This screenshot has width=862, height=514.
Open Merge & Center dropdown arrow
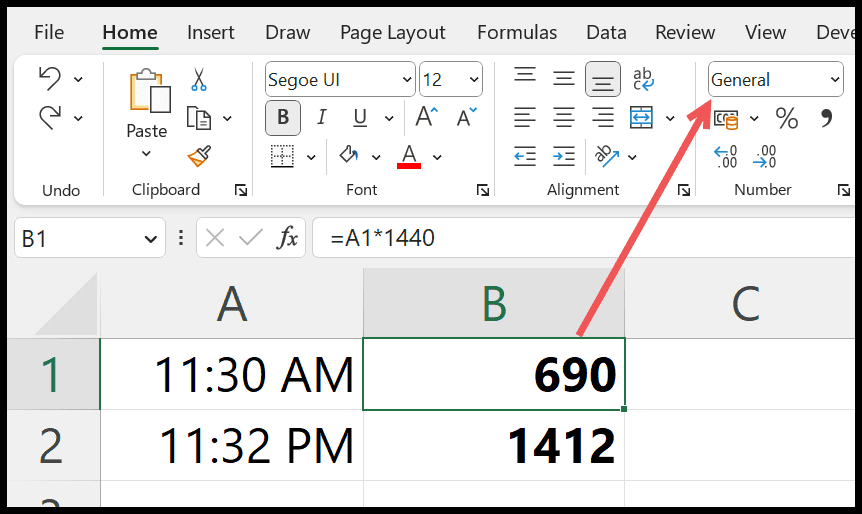(670, 118)
